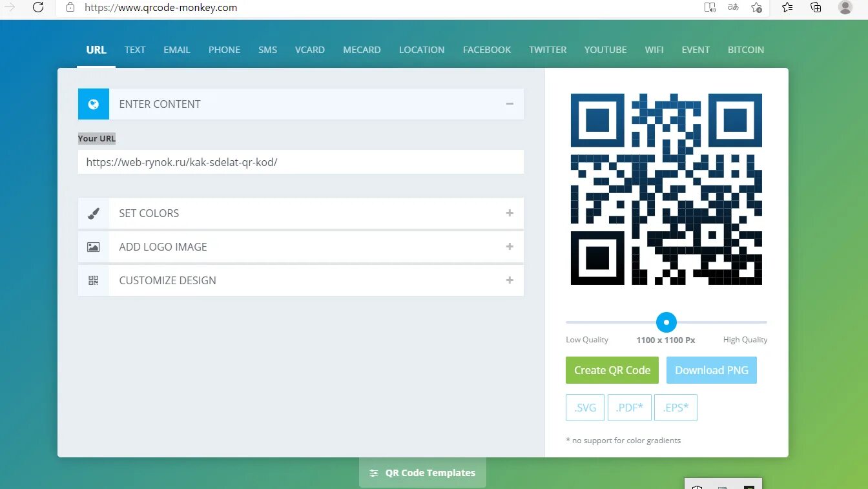Switch to the BITCOIN tab
The image size is (868, 489).
pos(746,50)
